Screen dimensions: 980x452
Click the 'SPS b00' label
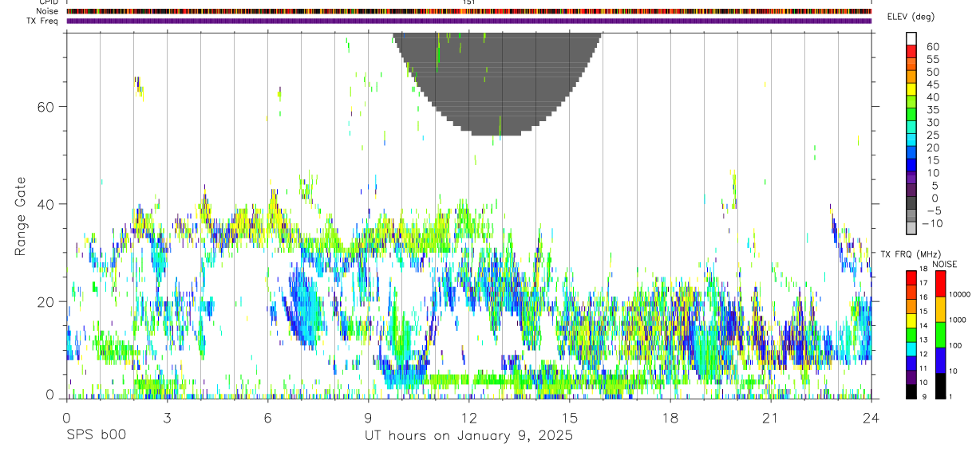point(96,436)
